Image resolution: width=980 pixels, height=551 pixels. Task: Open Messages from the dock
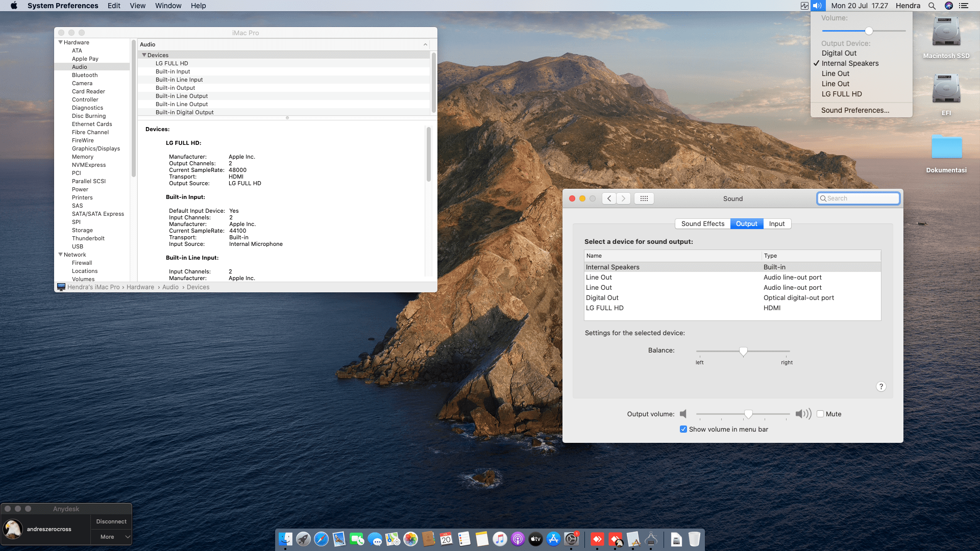coord(375,539)
